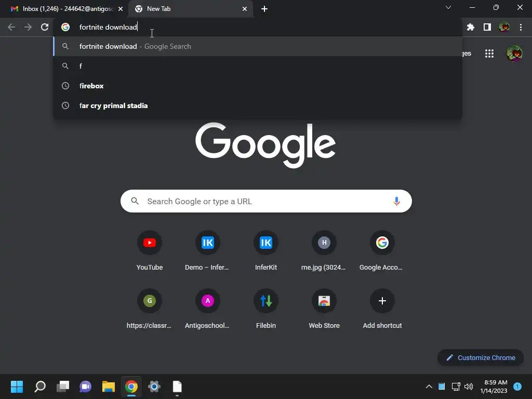This screenshot has width=532, height=399.
Task: Reload the current page
Action: click(x=45, y=27)
